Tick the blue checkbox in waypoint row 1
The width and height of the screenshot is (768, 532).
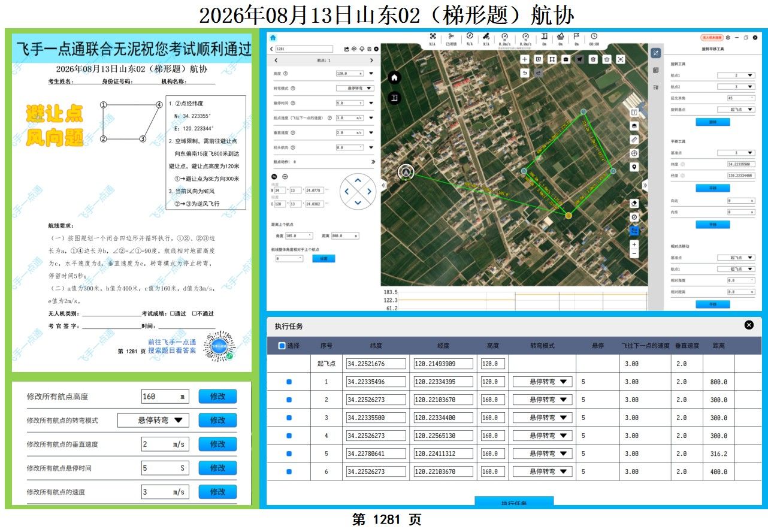coord(289,382)
